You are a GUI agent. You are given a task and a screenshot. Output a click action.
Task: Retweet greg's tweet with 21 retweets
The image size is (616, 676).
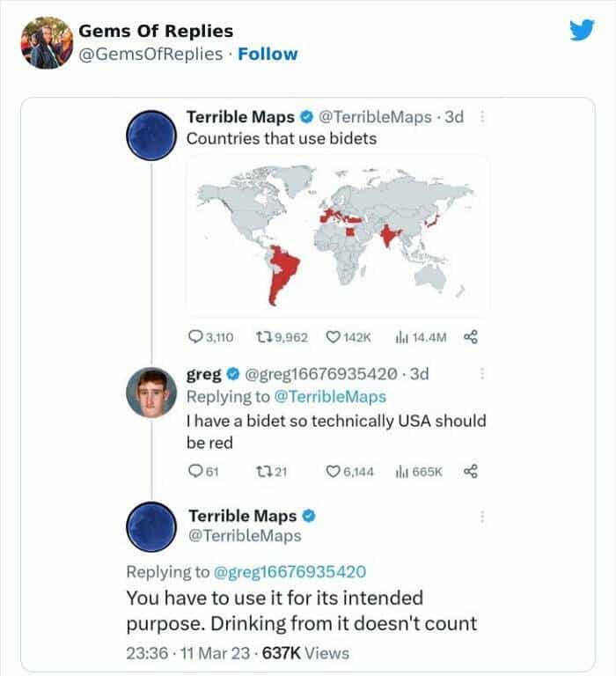click(x=264, y=472)
